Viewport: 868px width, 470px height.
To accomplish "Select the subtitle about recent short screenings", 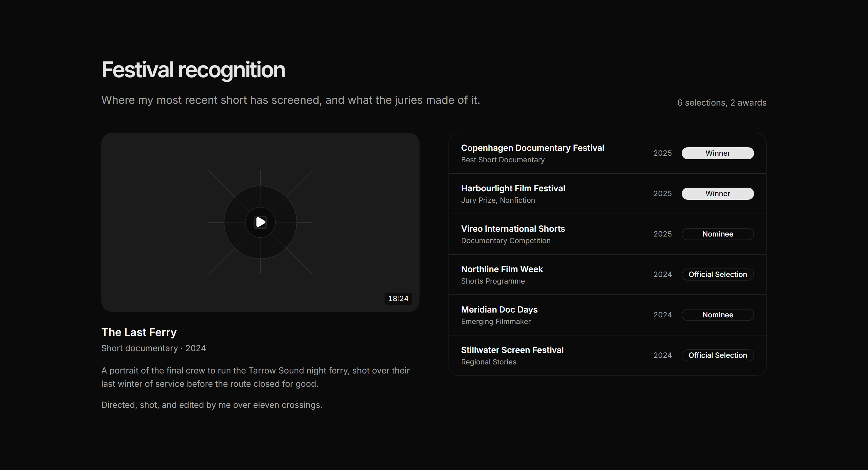I will click(x=291, y=100).
